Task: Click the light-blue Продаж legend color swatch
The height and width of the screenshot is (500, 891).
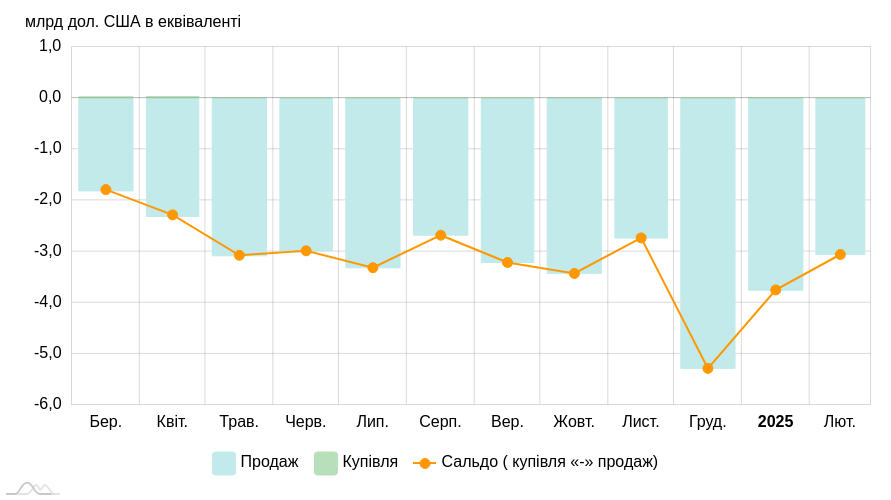Action: click(224, 463)
